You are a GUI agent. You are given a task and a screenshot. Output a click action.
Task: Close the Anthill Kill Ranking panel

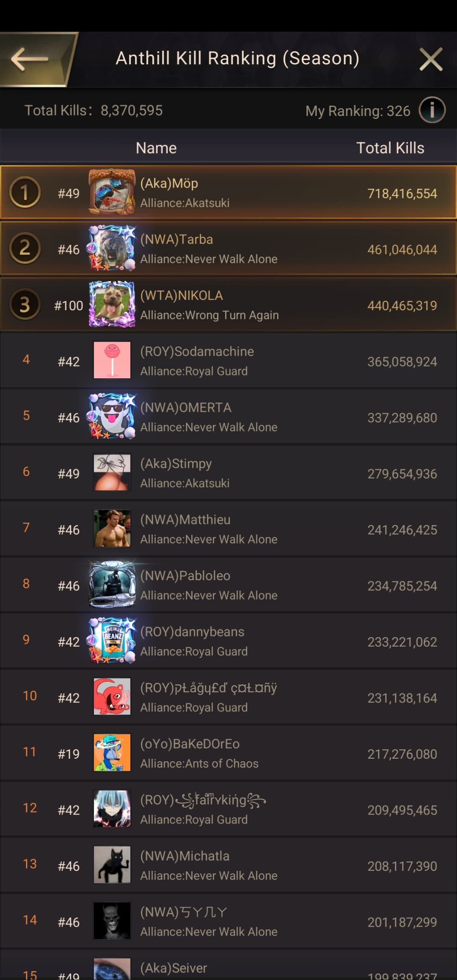(431, 59)
